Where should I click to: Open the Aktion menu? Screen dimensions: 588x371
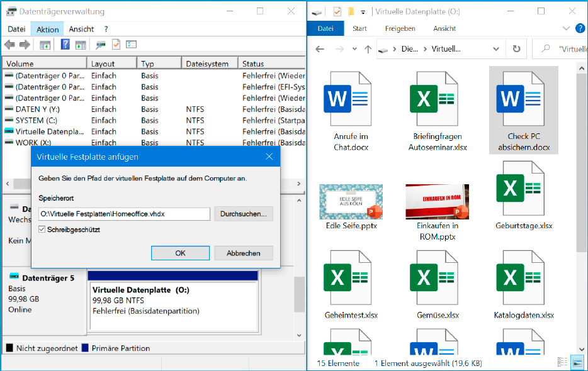[48, 29]
